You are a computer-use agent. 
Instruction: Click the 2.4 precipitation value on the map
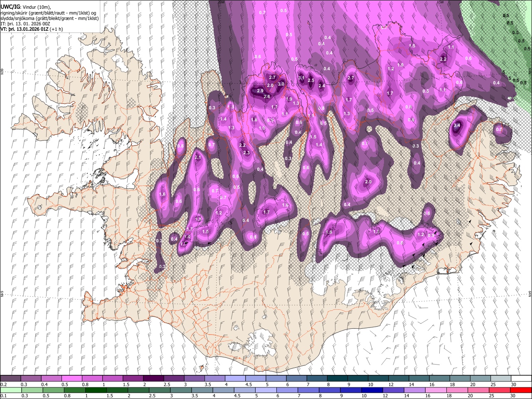(321, 86)
